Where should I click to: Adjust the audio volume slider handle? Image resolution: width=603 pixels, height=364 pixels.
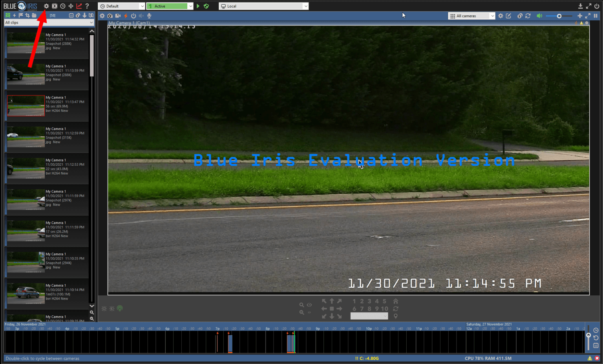coord(559,16)
